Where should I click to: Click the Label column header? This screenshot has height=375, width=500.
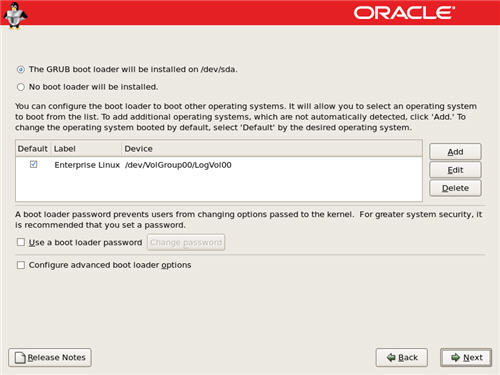[x=86, y=149]
